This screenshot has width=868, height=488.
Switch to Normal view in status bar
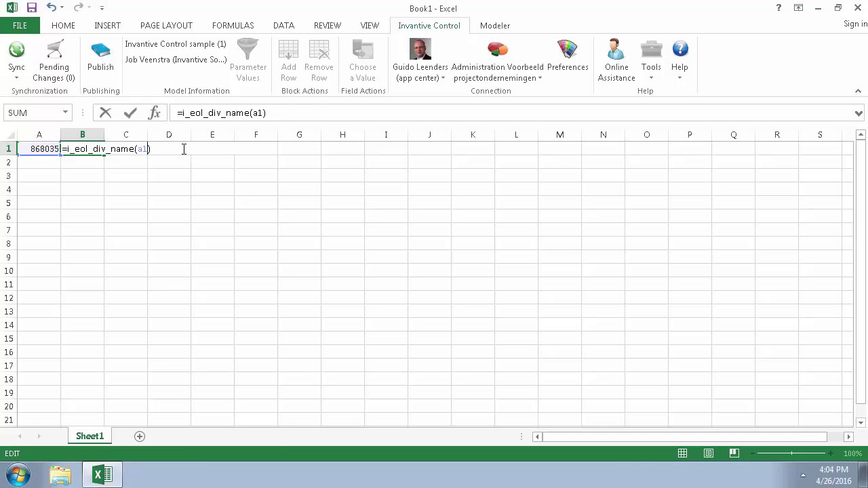coord(683,453)
